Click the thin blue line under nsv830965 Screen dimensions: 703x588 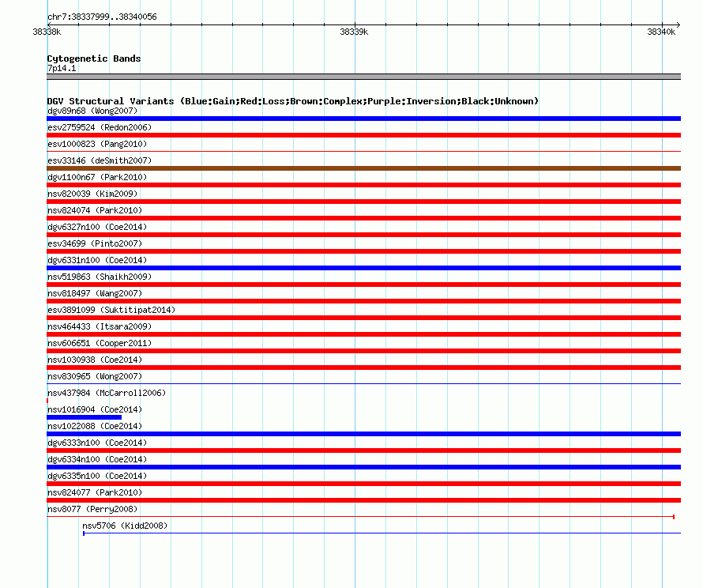363,384
